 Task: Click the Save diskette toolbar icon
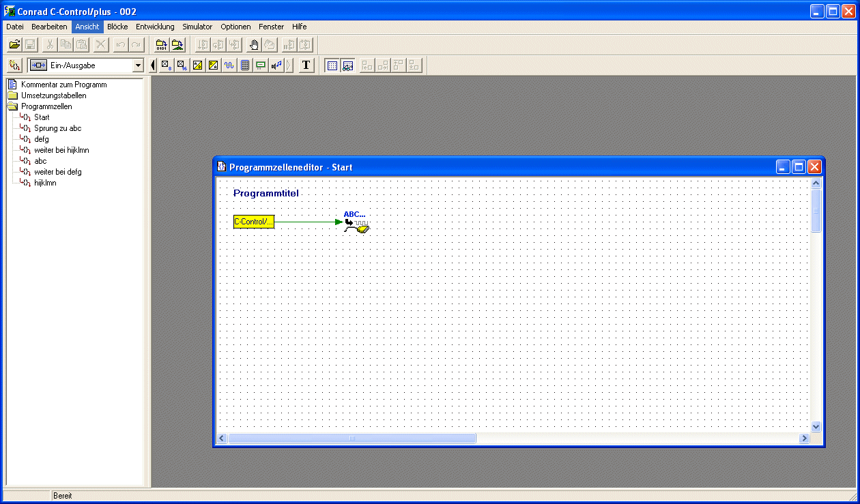coord(30,45)
